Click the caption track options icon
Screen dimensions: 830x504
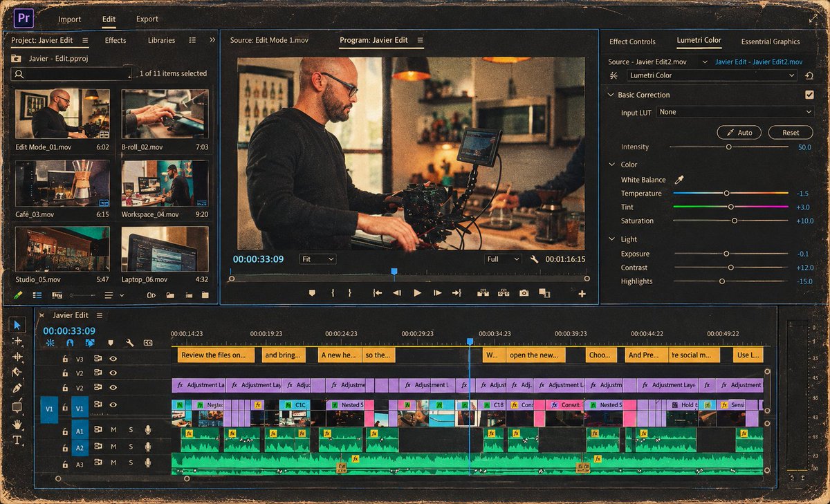[148, 343]
